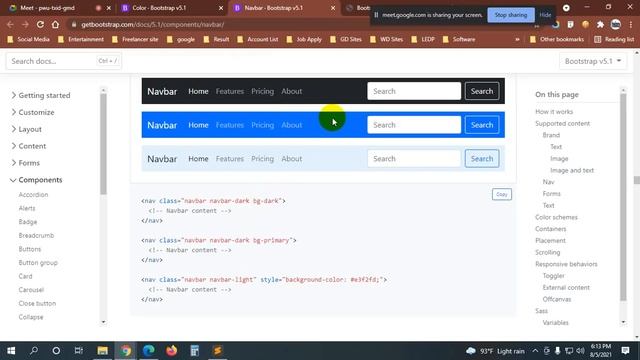This screenshot has width=640, height=360.
Task: Open Carousel component docs
Action: [31, 290]
